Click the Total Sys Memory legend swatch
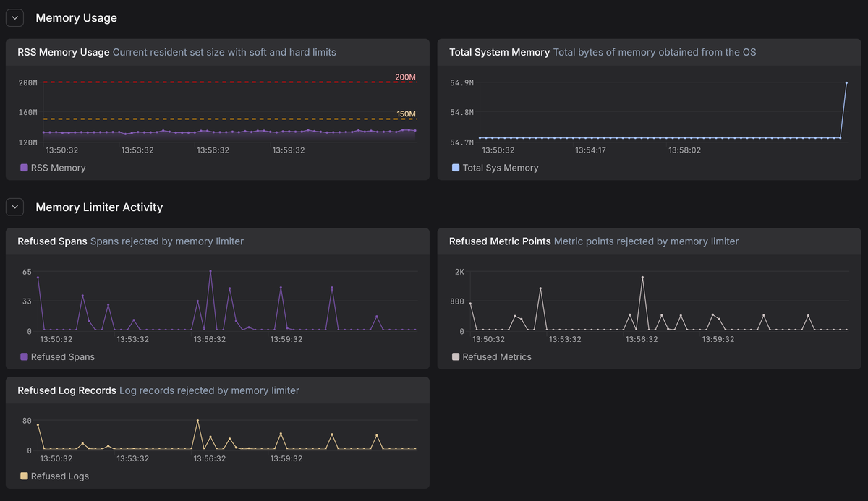 pyautogui.click(x=456, y=168)
